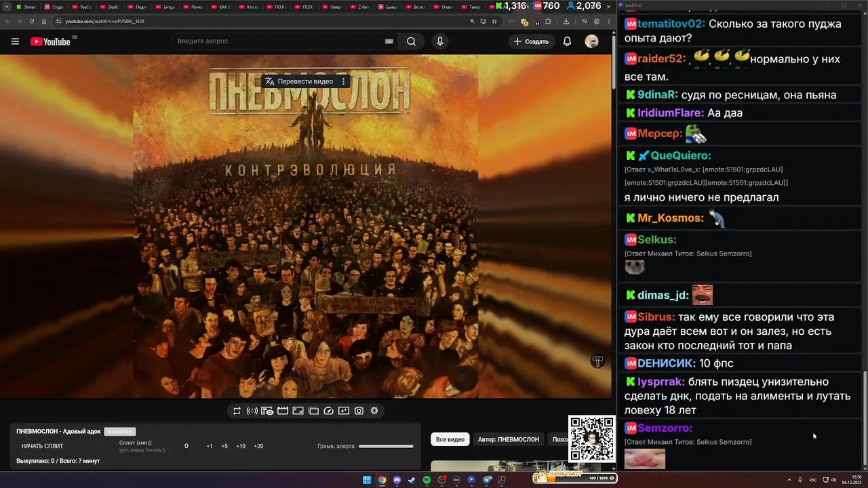Click the QR code overlay
This screenshot has height=488, width=868.
[591, 439]
